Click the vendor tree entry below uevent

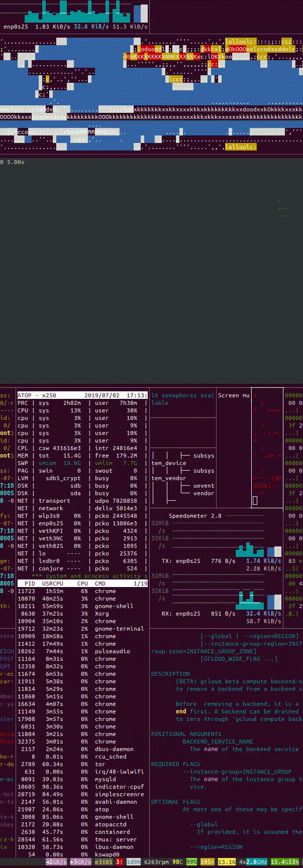tap(204, 493)
